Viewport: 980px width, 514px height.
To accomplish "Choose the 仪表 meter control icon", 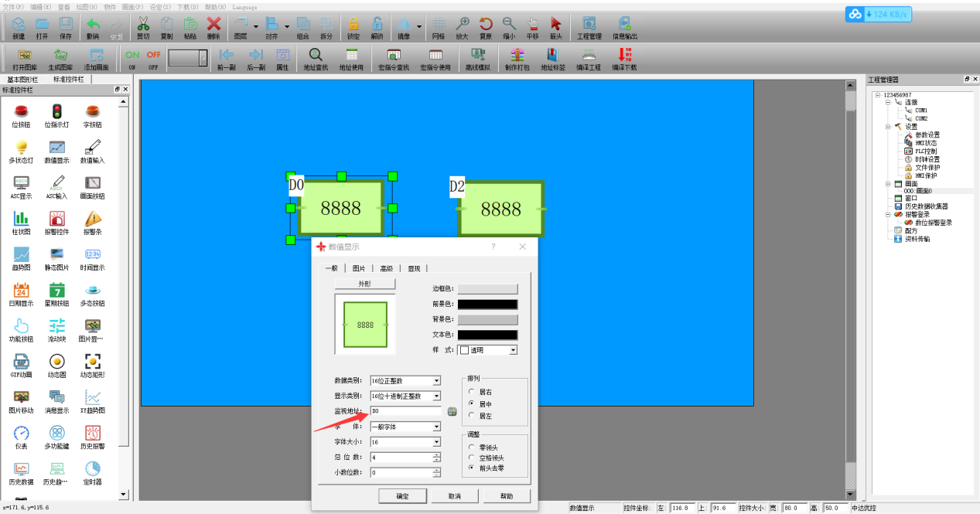I will 21,437.
